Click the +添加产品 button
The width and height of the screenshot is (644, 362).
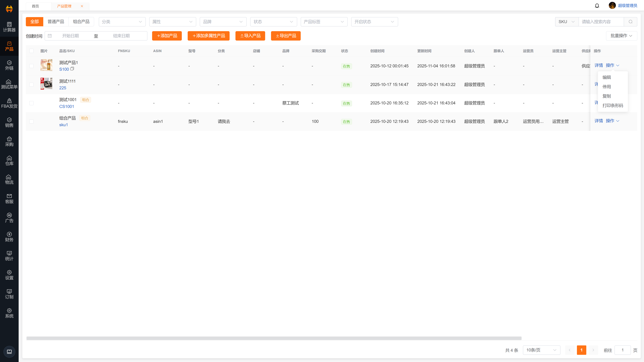167,36
